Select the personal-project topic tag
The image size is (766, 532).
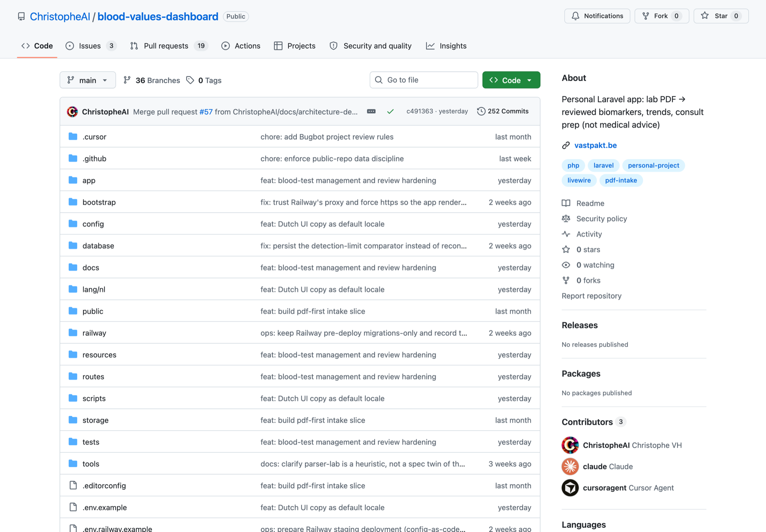(x=653, y=165)
